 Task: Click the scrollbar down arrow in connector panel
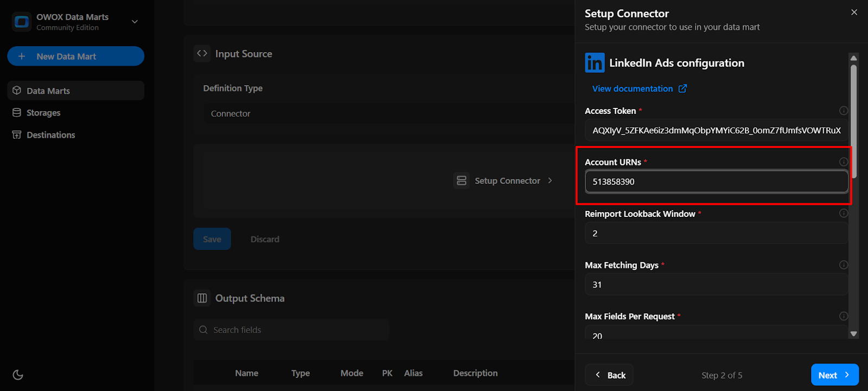(854, 334)
